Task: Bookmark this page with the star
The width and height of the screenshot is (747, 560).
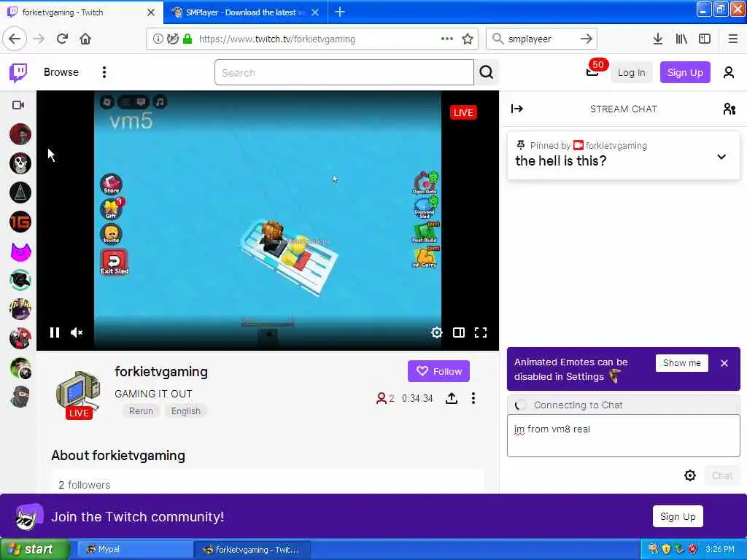Action: click(468, 39)
